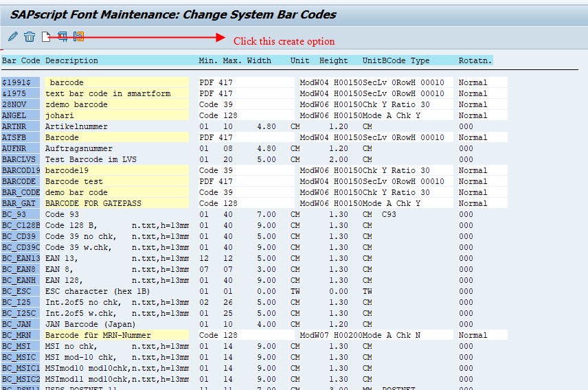The height and width of the screenshot is (390, 588).
Task: Click 'ESC character (hex 1B)' description
Action: coord(98,291)
